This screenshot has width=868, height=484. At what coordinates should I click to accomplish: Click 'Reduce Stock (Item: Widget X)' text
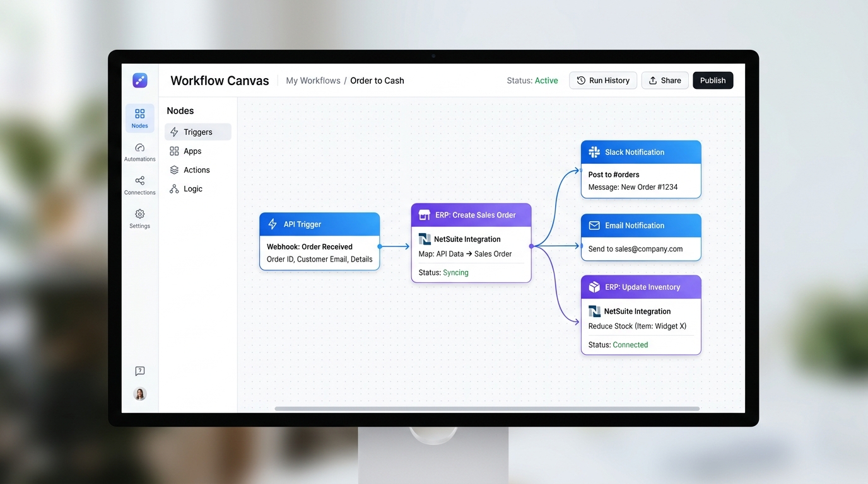[x=638, y=326]
